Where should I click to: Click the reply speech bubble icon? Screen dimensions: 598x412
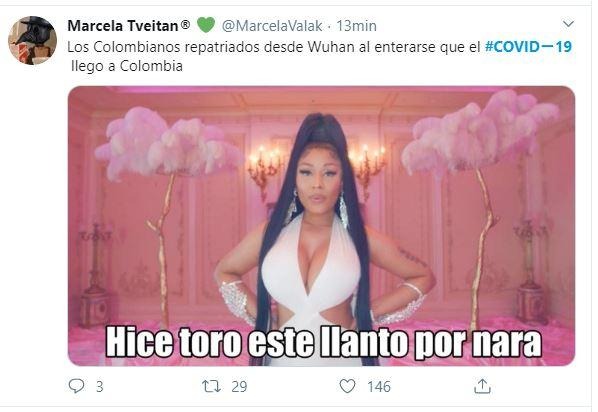tap(76, 386)
